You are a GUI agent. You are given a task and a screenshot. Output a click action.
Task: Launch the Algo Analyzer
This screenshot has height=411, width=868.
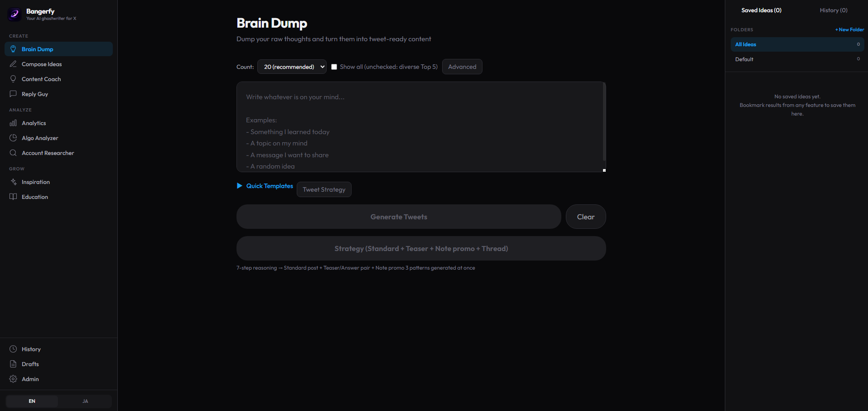pos(40,138)
